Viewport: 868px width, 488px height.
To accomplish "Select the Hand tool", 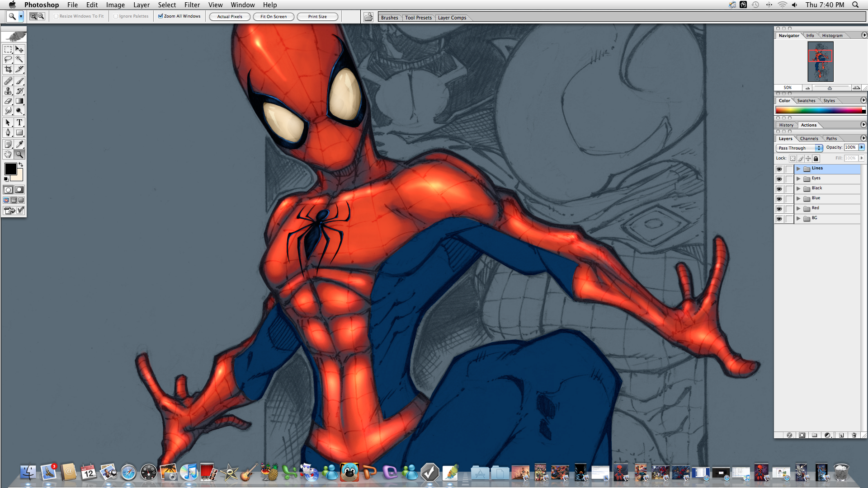I will pyautogui.click(x=8, y=154).
